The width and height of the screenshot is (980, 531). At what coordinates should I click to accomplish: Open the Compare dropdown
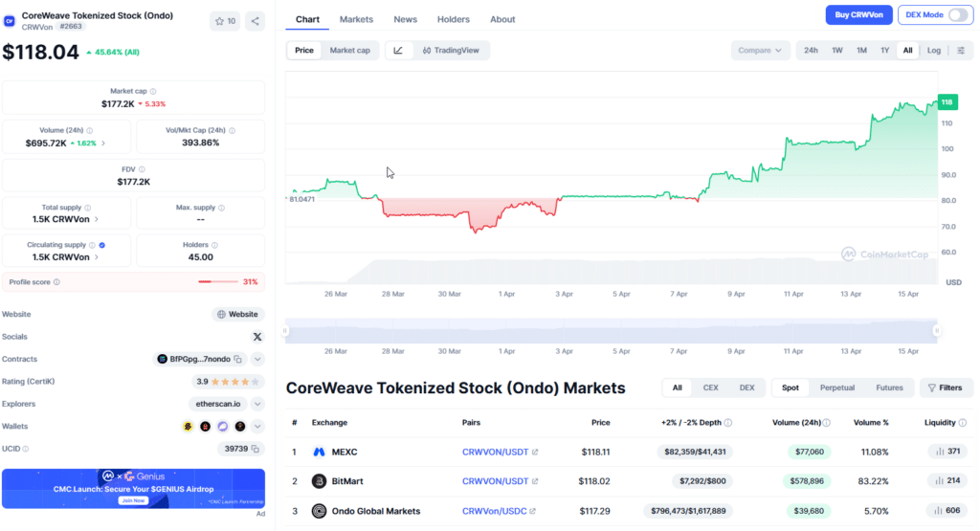coord(760,50)
